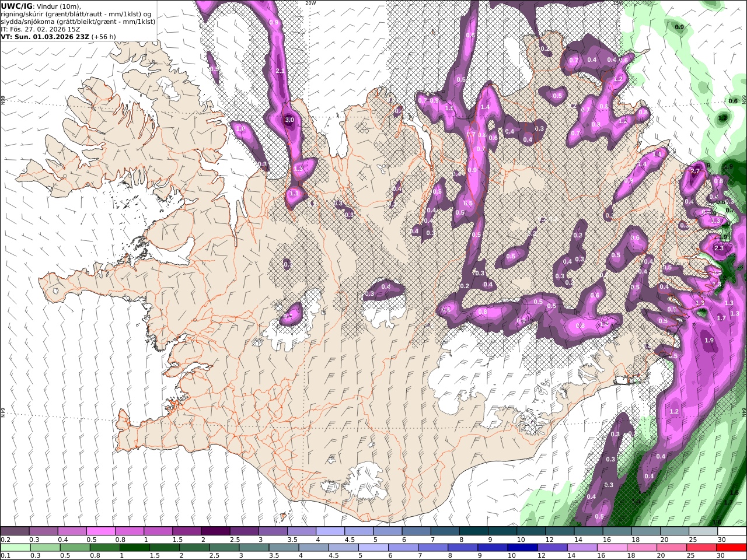Click the dusky mauve 0.2 snow legend swatch

point(15,531)
